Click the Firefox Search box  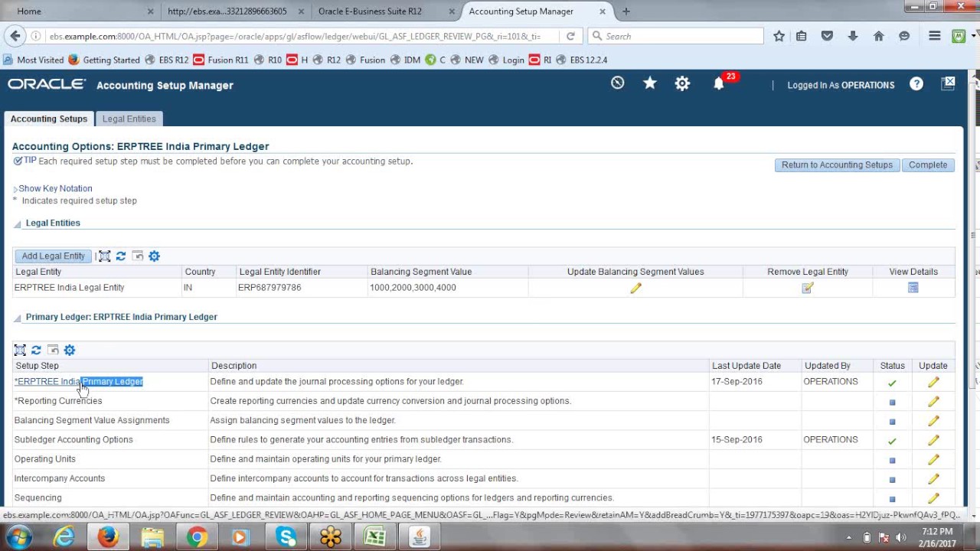coord(677,36)
